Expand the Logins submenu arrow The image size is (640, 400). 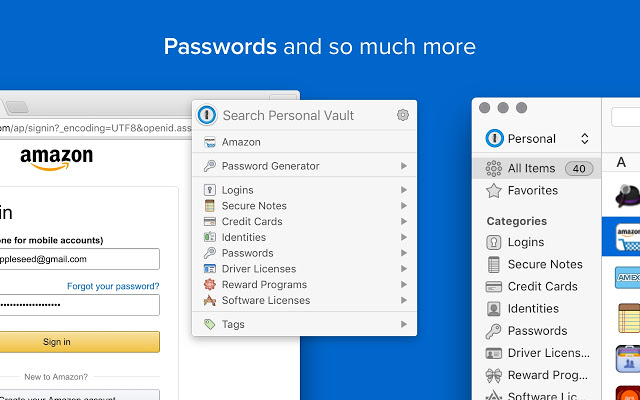[x=404, y=190]
